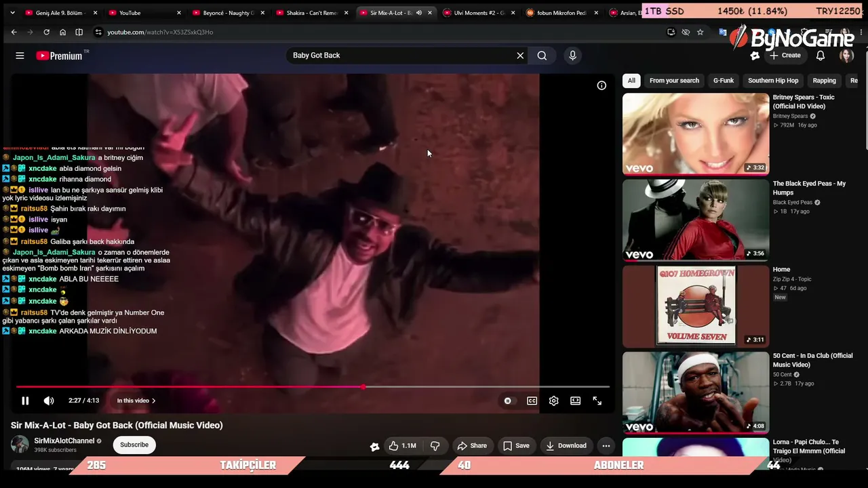Switch to Shakira - Can't Remember tab

312,13
